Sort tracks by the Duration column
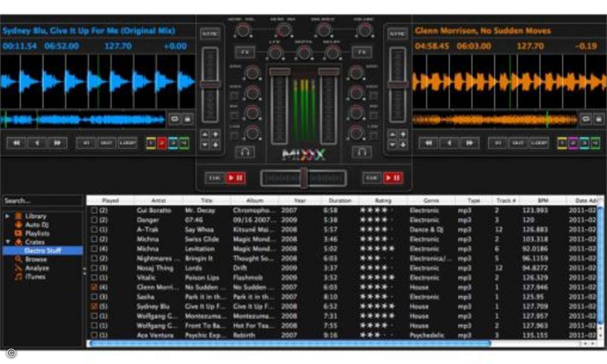This screenshot has width=607, height=364. tap(340, 201)
